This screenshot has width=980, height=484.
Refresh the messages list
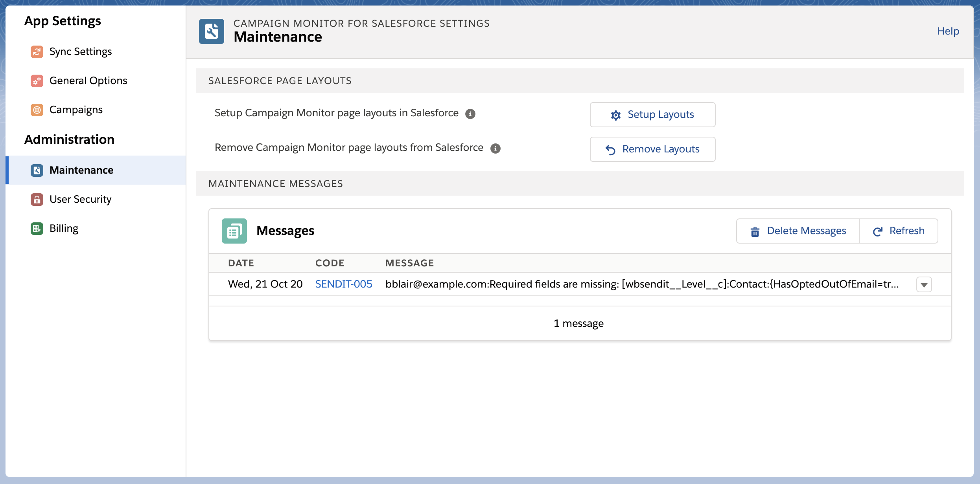[899, 231]
